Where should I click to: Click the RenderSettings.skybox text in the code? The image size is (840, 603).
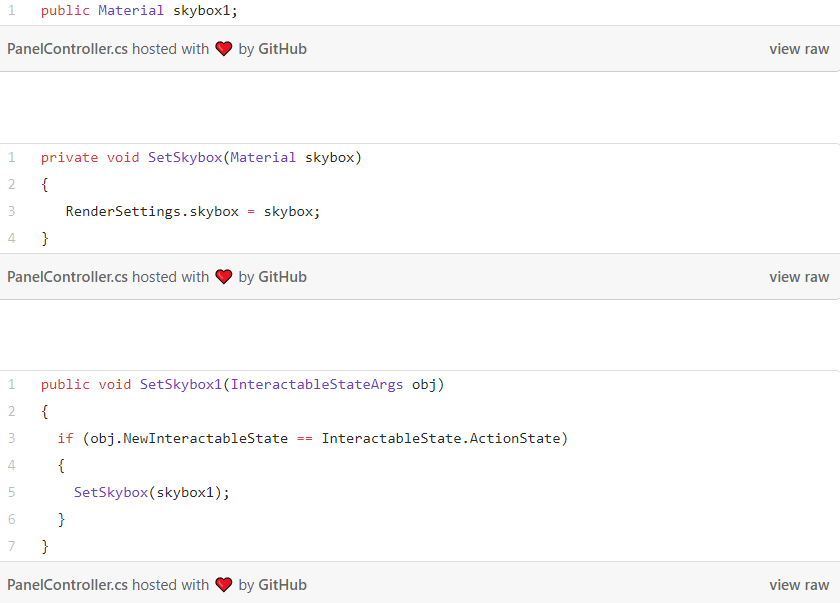152,211
